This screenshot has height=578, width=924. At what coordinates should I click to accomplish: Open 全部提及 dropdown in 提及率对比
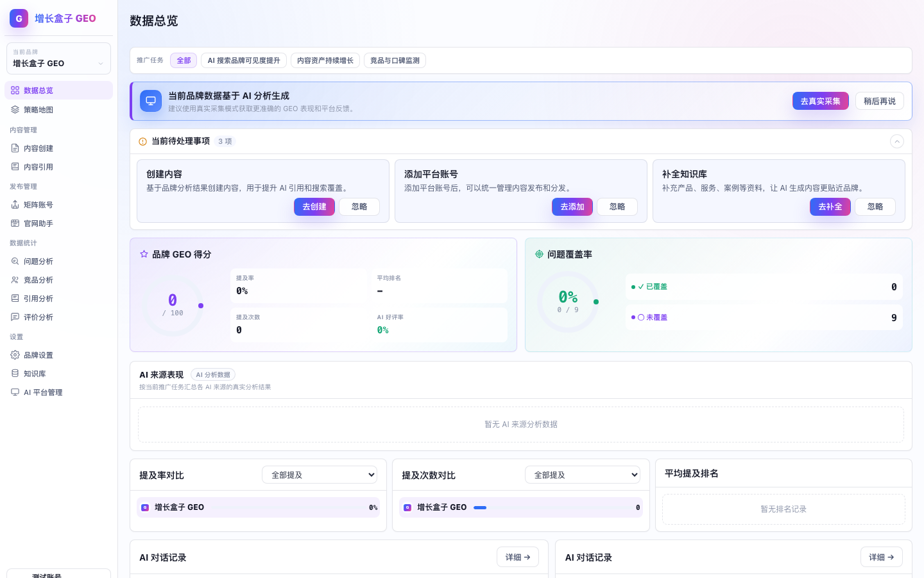tap(320, 475)
